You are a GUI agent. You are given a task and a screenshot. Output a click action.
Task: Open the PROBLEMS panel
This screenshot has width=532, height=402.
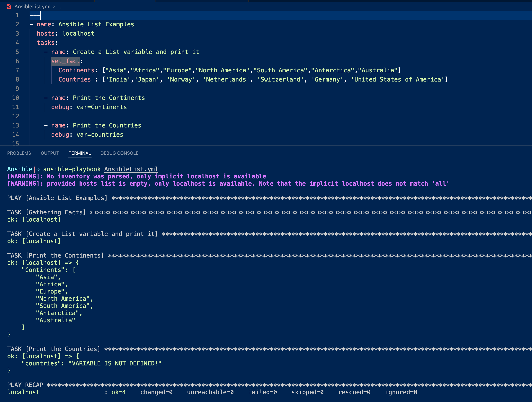(x=19, y=153)
